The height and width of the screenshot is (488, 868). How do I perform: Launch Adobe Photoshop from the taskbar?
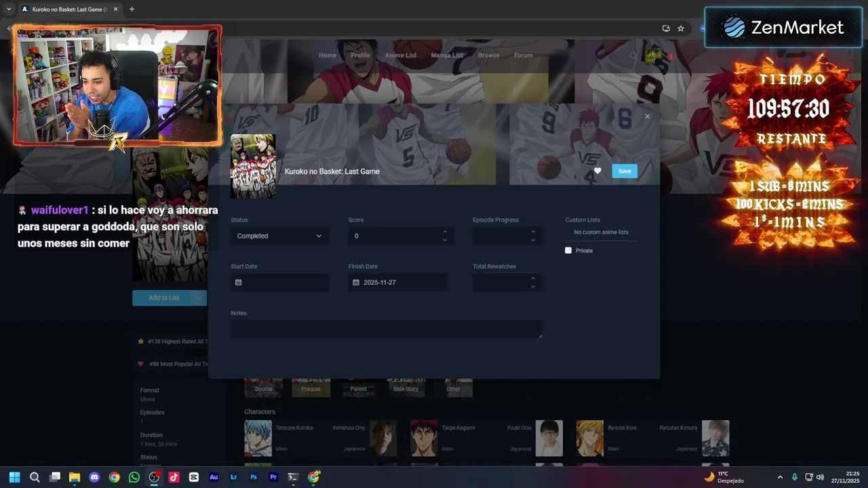pyautogui.click(x=254, y=477)
